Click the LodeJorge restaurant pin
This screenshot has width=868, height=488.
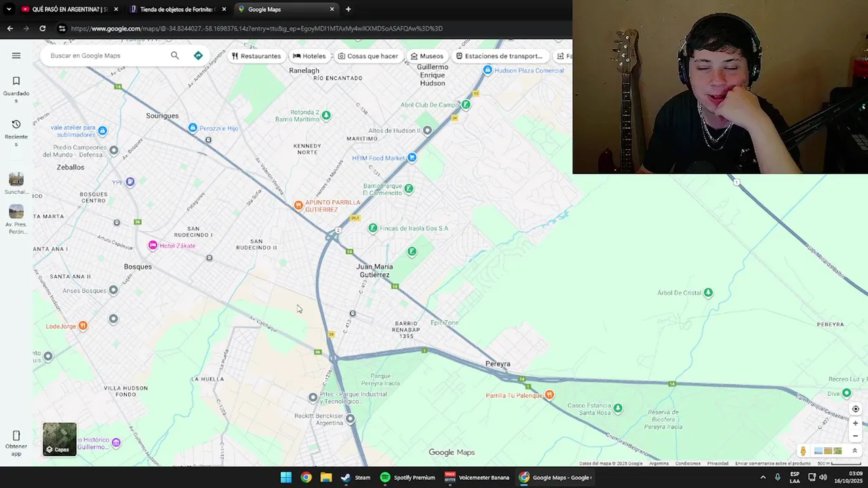click(83, 326)
